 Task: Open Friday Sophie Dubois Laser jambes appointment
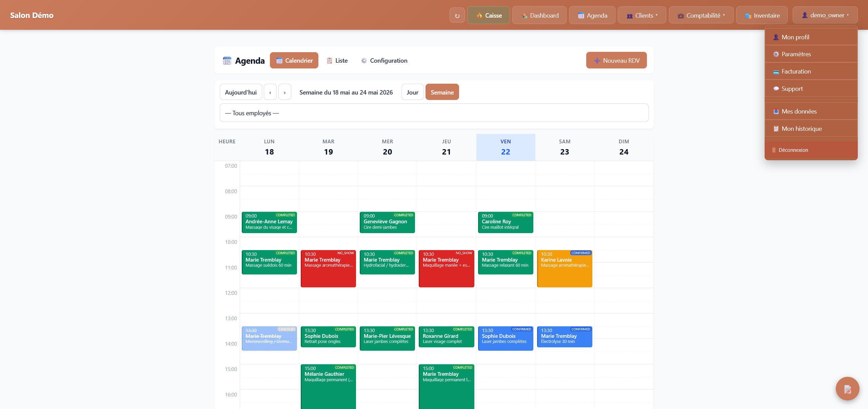tap(506, 338)
